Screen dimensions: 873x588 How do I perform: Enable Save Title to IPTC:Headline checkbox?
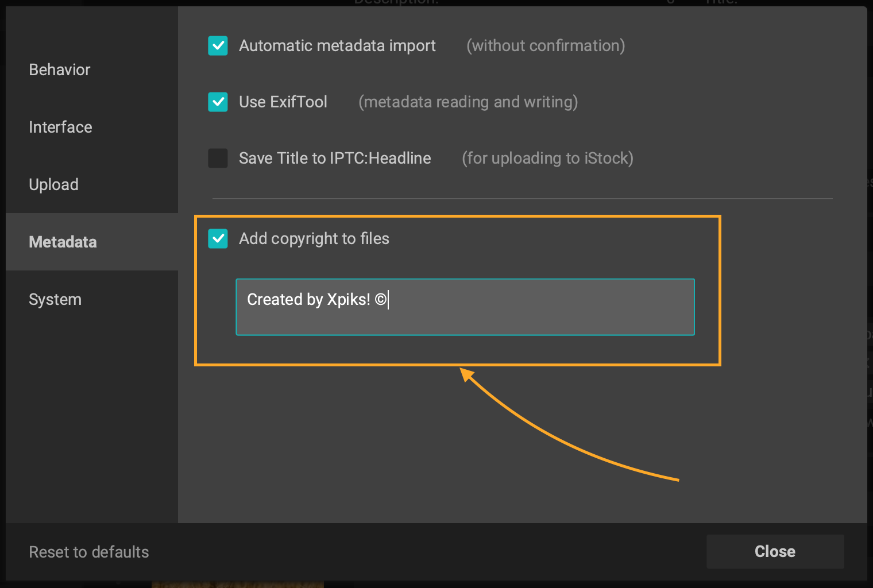click(218, 158)
